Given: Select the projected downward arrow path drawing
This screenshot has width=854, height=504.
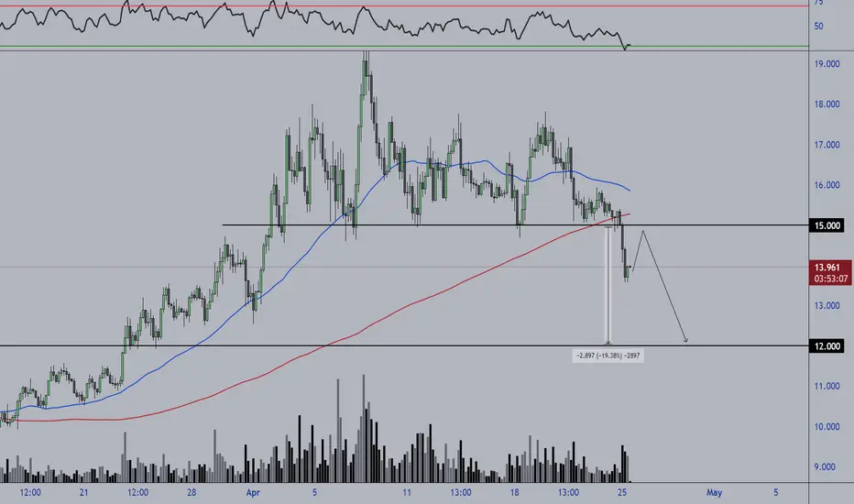Looking at the screenshot, I should [x=664, y=286].
